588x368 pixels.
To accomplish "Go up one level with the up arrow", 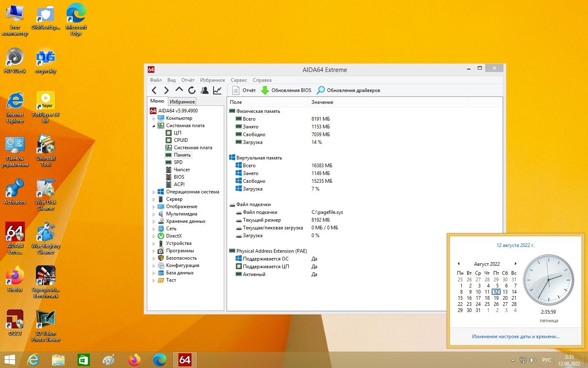I will (x=179, y=90).
